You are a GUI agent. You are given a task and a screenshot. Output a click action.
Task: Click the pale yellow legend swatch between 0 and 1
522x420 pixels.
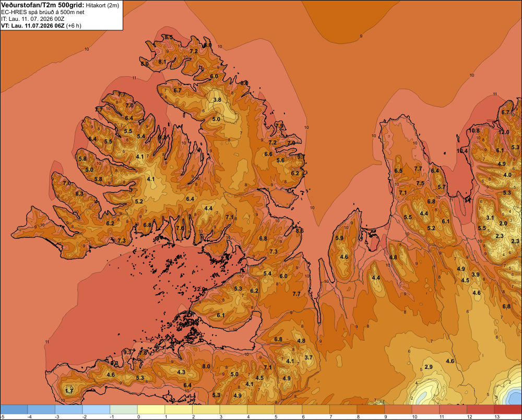pos(151,410)
